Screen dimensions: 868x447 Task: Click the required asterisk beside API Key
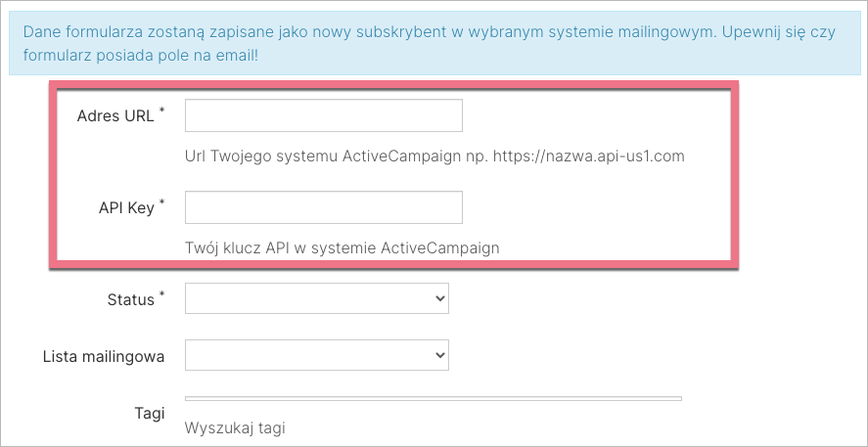161,202
